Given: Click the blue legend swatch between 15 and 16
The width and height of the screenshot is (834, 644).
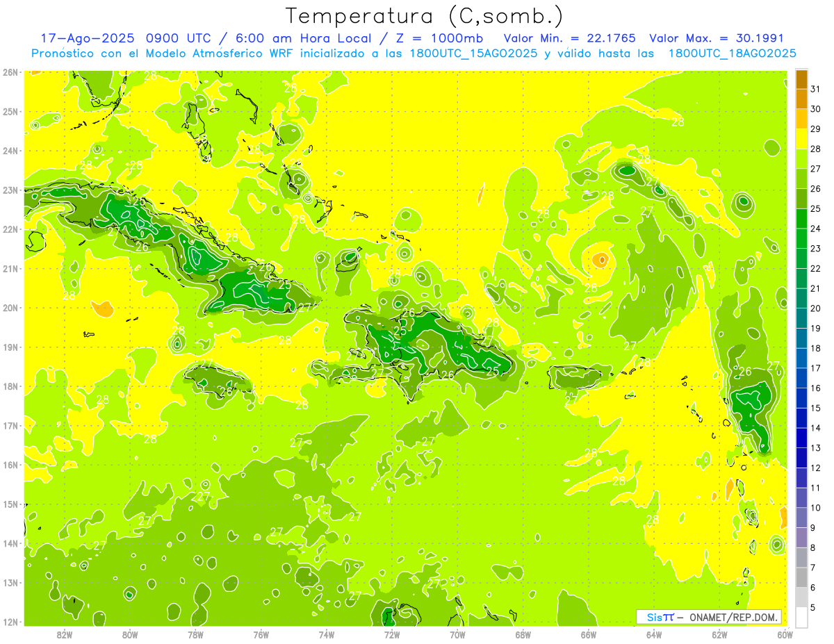Looking at the screenshot, I should pyautogui.click(x=801, y=398).
